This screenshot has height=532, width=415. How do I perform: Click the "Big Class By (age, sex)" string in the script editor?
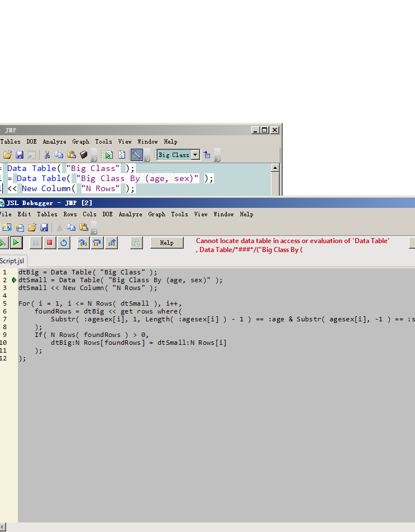137,178
